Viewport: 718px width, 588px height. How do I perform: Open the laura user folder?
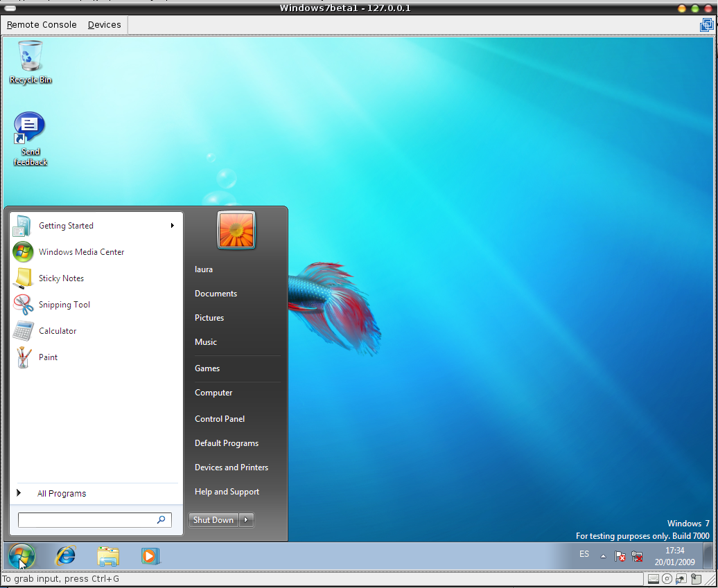click(204, 269)
